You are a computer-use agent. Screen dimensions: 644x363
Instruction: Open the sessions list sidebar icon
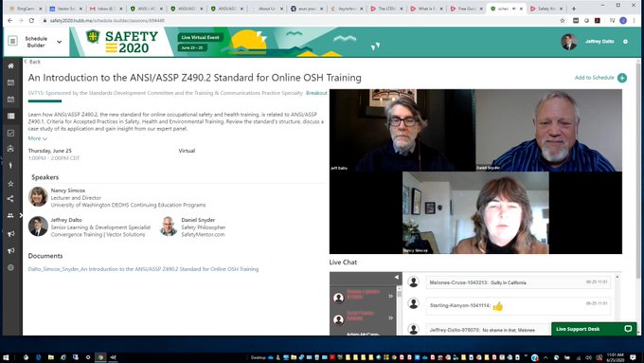click(11, 116)
